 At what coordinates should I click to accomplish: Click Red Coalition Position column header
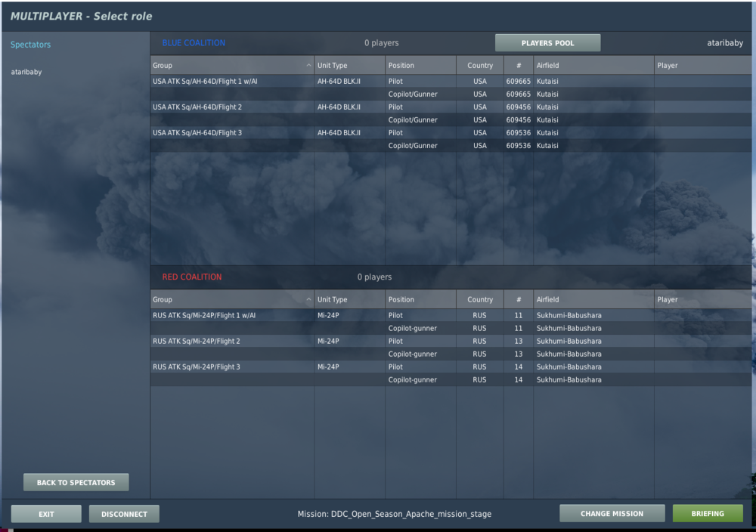pos(420,299)
